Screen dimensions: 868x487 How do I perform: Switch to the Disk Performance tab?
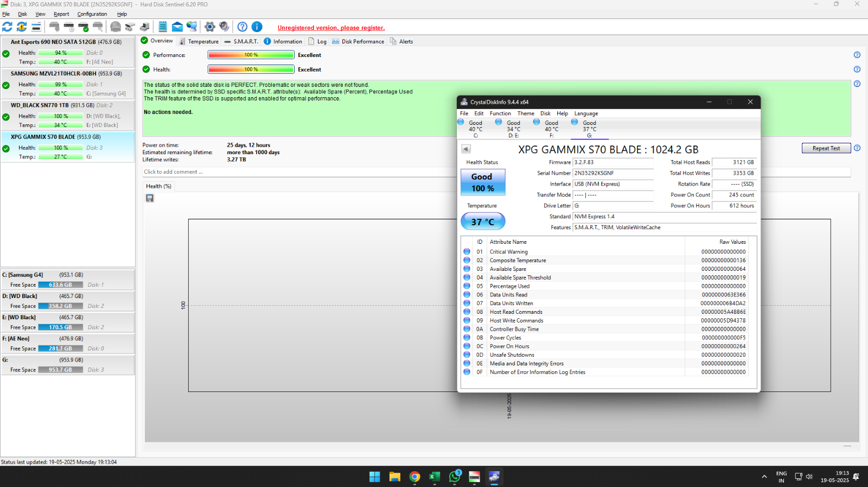[x=358, y=41]
